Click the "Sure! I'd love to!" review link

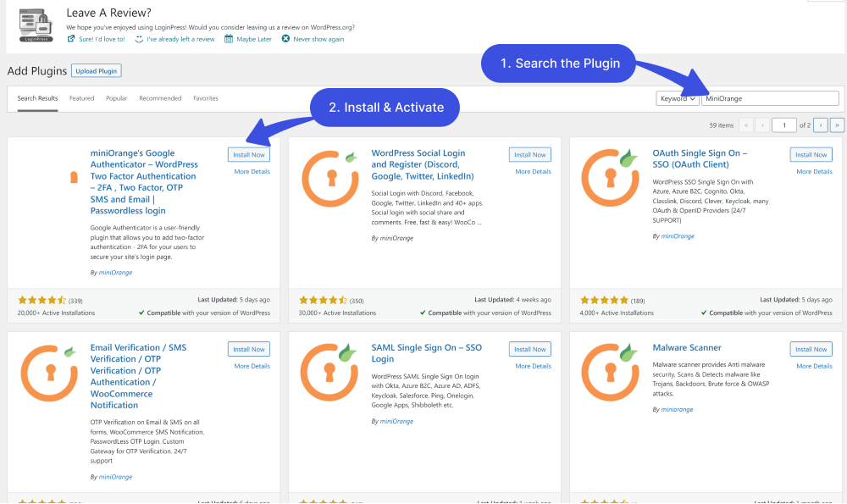[x=97, y=39]
